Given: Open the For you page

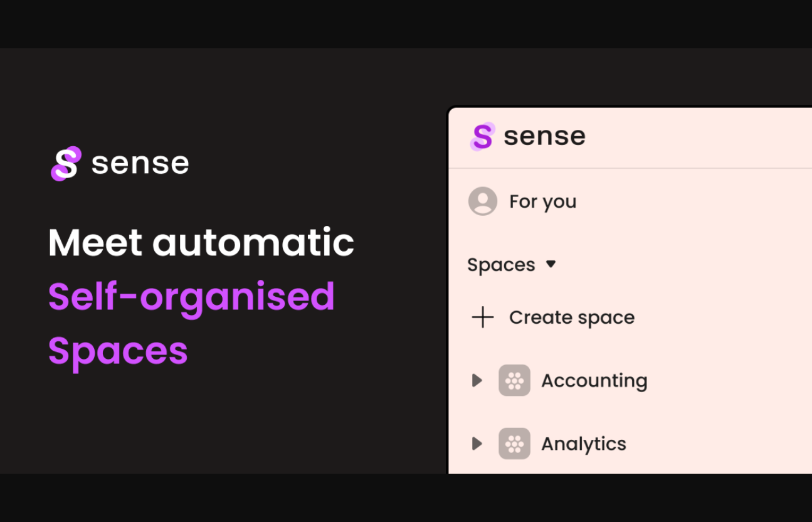Looking at the screenshot, I should (x=542, y=201).
